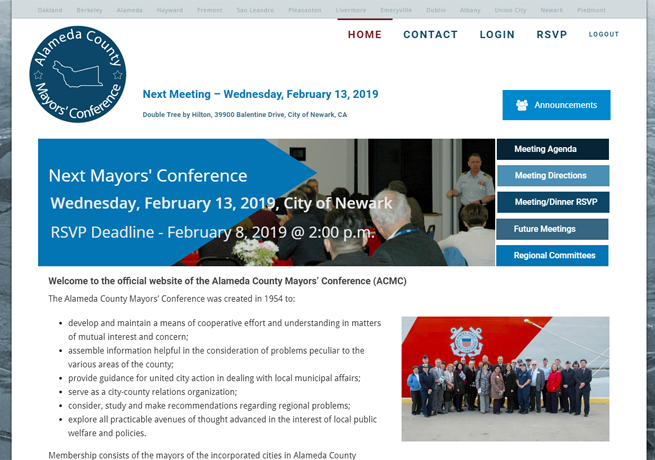Visit the Newark city link
The width and height of the screenshot is (655, 460).
551,10
